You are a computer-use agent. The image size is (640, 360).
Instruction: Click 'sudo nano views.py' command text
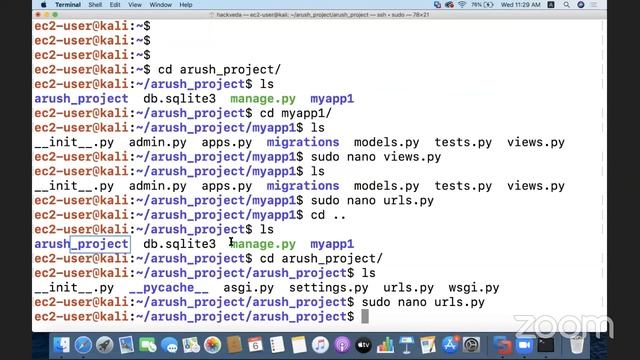pyautogui.click(x=376, y=157)
